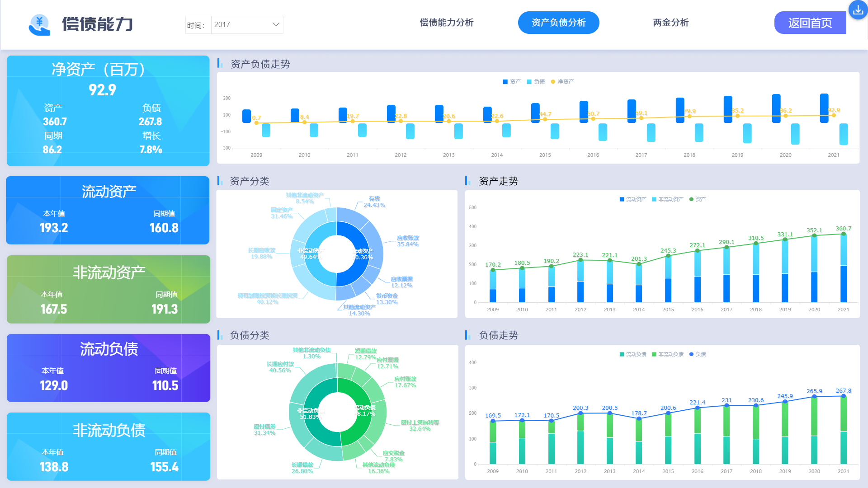Click the 非流动负债 summary card
This screenshot has height=488, width=868.
point(108,446)
